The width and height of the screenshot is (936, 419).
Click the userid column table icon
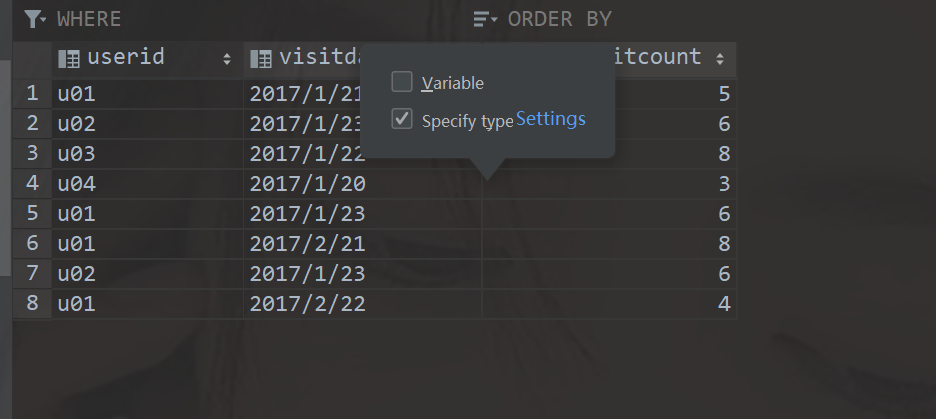[x=70, y=58]
